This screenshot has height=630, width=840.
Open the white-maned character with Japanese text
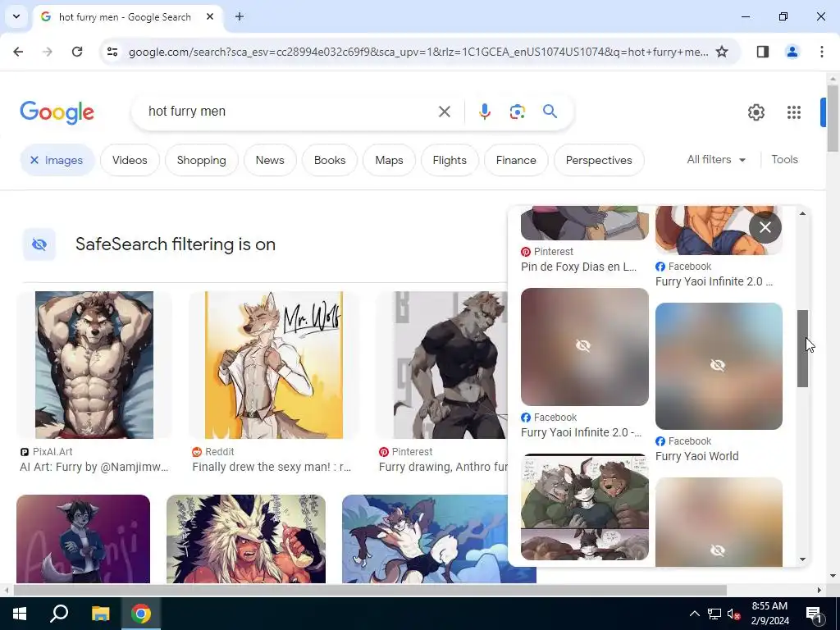click(246, 538)
